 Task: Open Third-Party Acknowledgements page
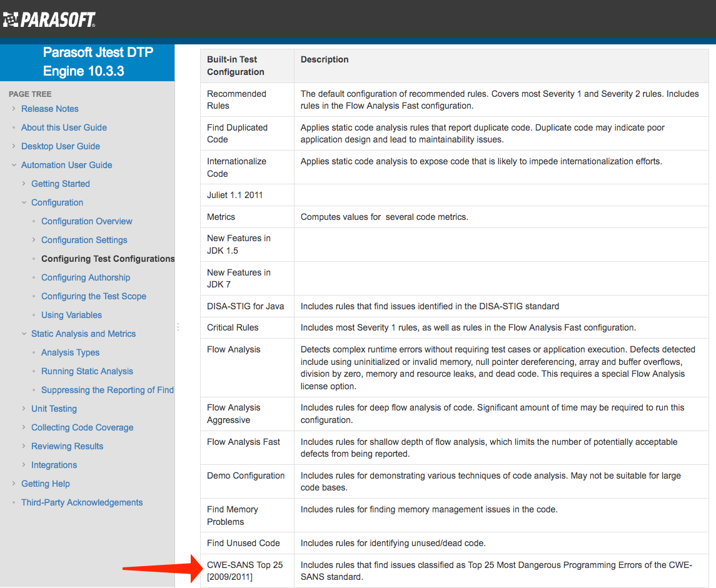point(82,502)
